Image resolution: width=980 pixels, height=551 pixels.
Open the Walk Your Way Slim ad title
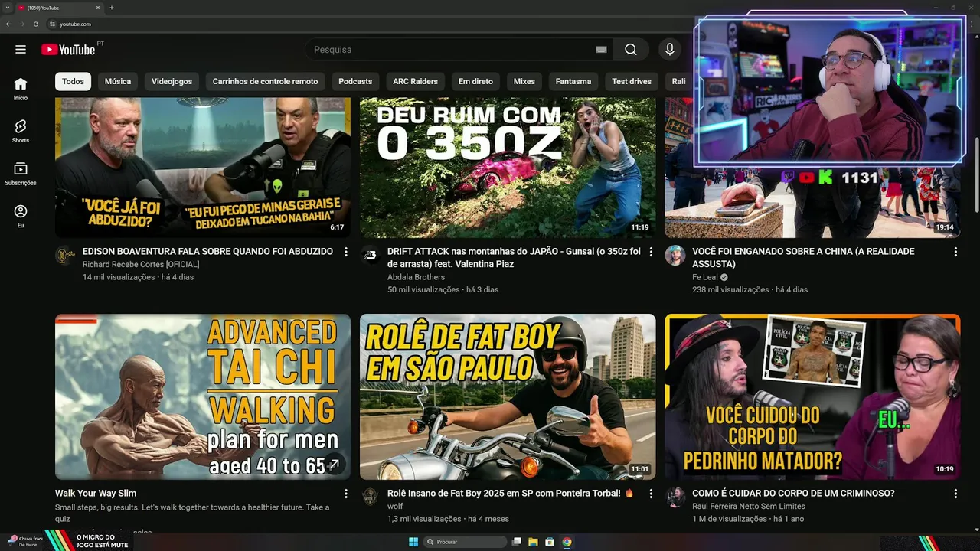click(x=96, y=494)
